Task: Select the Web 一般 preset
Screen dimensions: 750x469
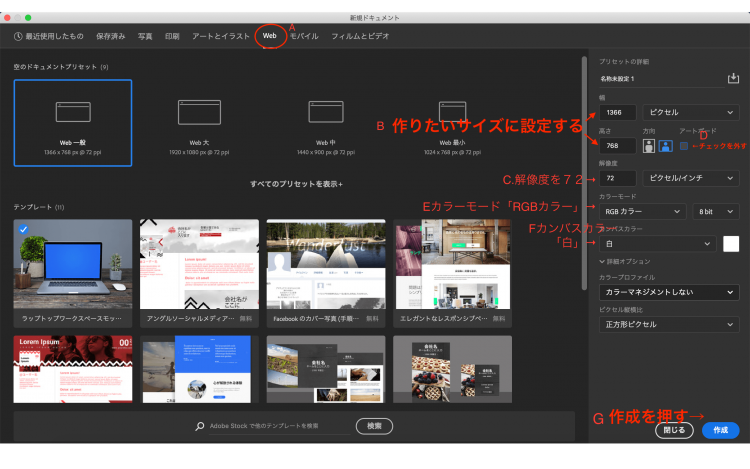Action: tap(73, 123)
